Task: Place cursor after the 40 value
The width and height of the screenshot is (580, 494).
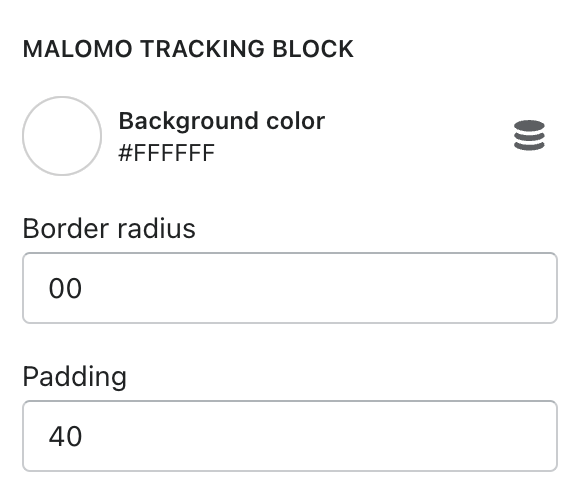Action: 82,436
